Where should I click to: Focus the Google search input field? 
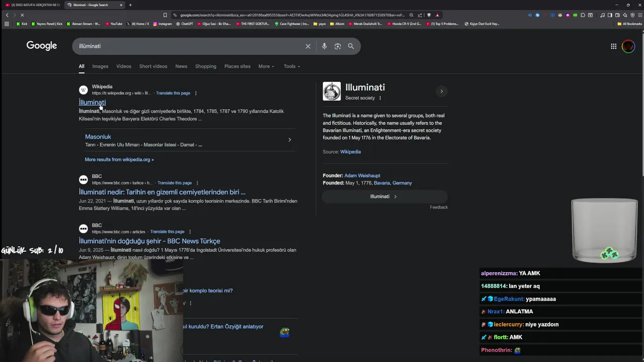(x=190, y=46)
